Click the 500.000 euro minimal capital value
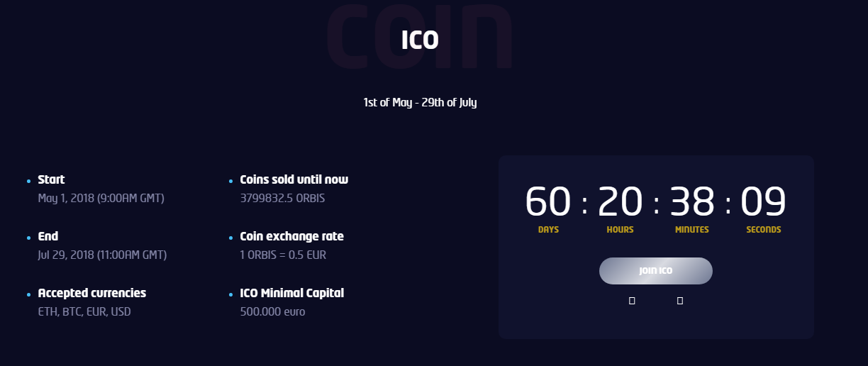 point(272,311)
